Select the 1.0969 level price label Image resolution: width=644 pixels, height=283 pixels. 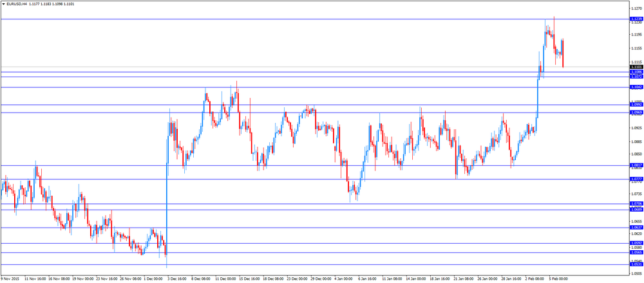point(636,113)
